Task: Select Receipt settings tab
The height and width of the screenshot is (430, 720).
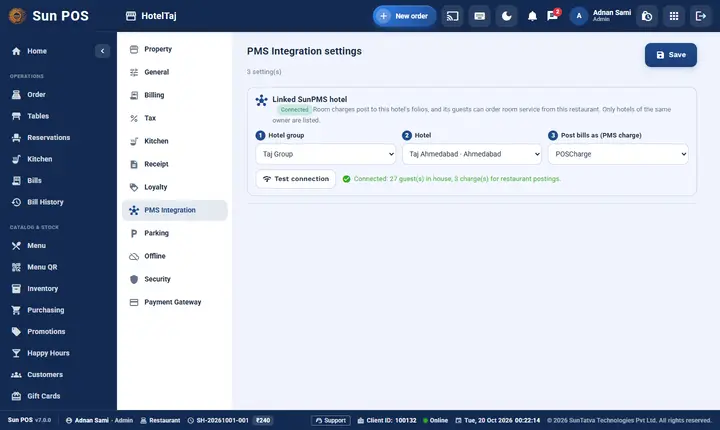Action: [174, 164]
